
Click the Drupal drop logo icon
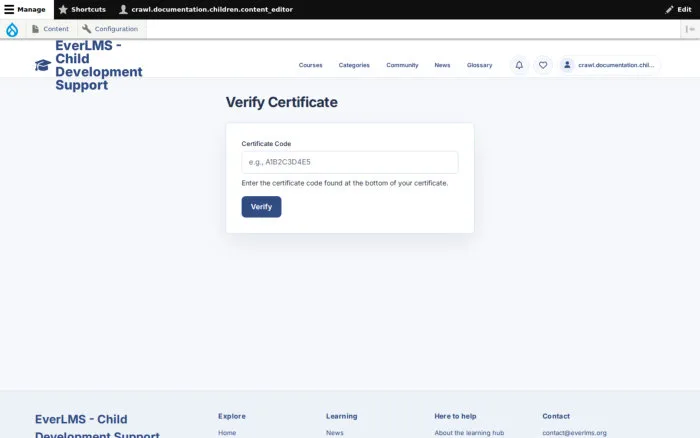coord(12,29)
